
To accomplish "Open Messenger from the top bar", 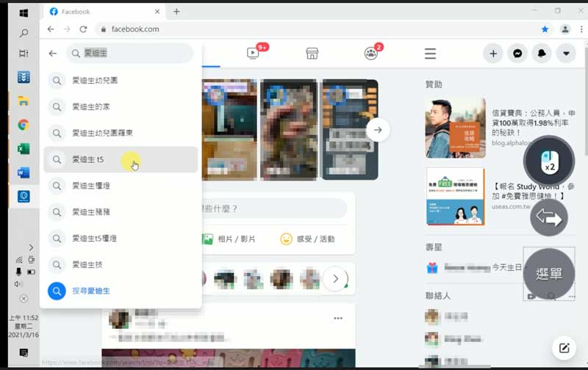I will 517,54.
